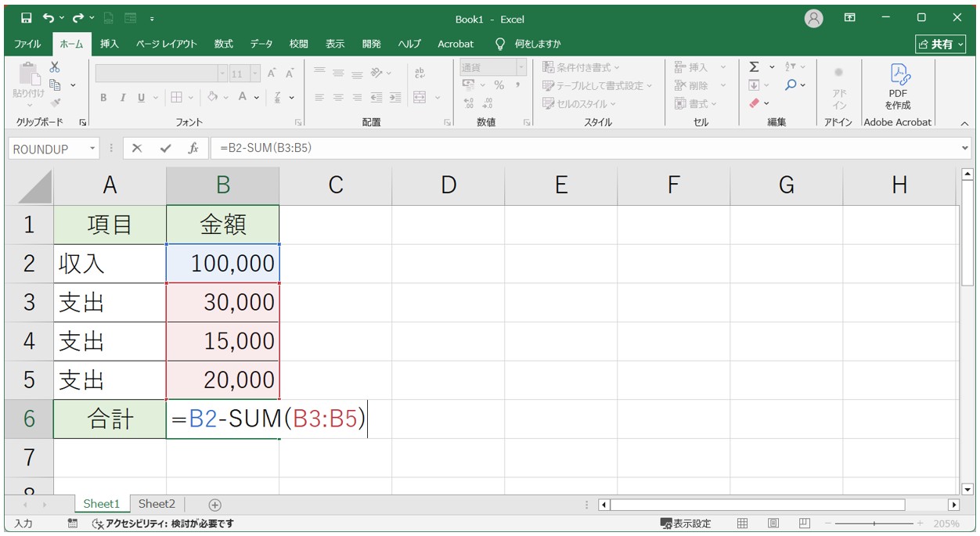Increase the font size with the larger A
Screen dimensions: 980x536
(272, 74)
